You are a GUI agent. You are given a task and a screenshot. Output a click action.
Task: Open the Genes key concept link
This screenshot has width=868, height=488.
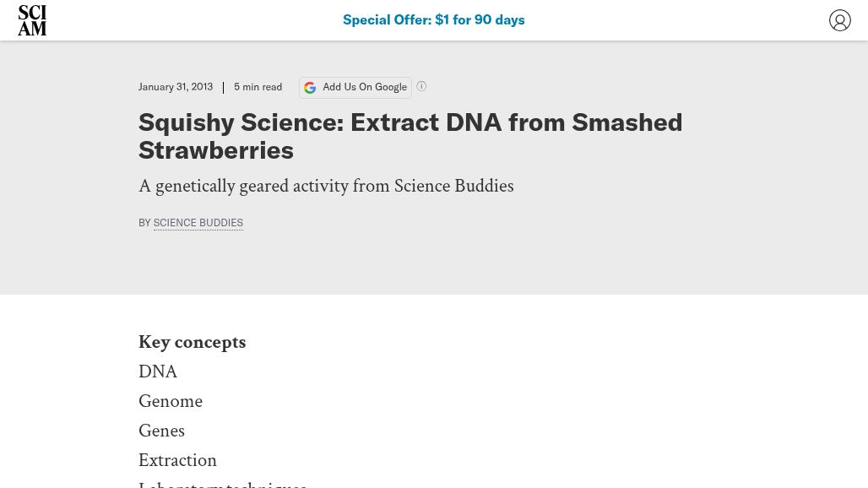tap(161, 431)
